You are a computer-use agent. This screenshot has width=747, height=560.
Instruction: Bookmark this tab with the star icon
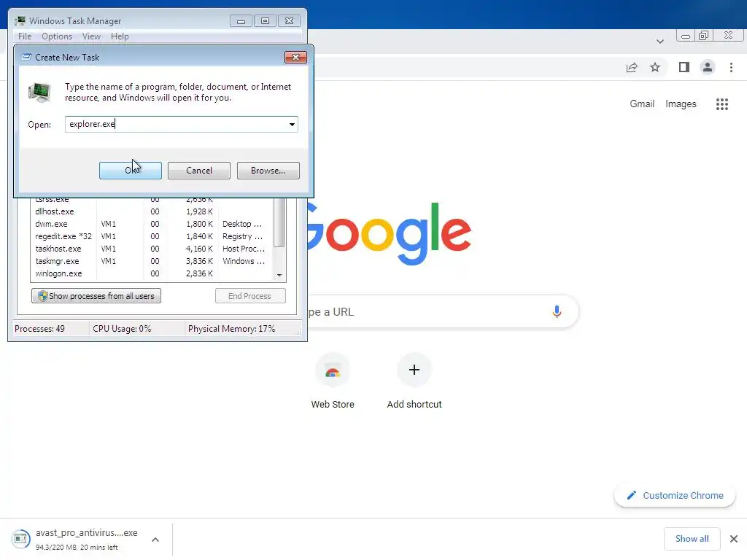655,68
